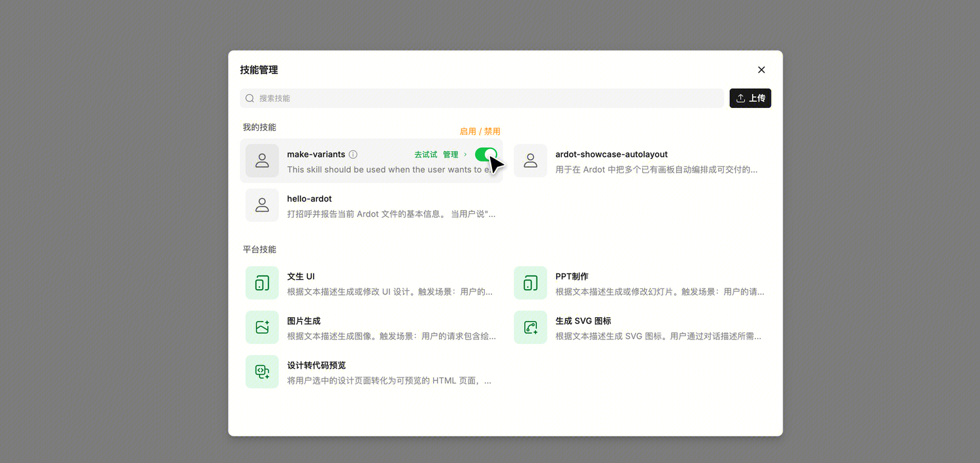Screen dimensions: 980x463
Task: Select the 生成 SVG 图标 skill icon
Action: coord(531,327)
